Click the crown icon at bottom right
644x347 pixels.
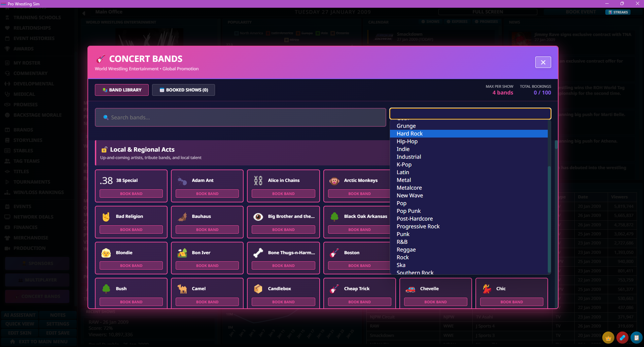[x=608, y=338]
